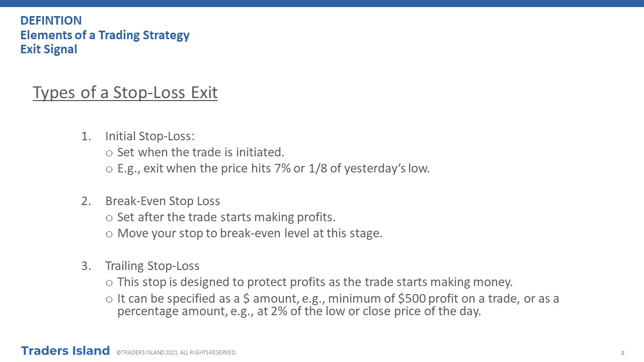Select the 'Break-Even Stop Loss' list item
The width and height of the screenshot is (644, 362).
(x=163, y=201)
